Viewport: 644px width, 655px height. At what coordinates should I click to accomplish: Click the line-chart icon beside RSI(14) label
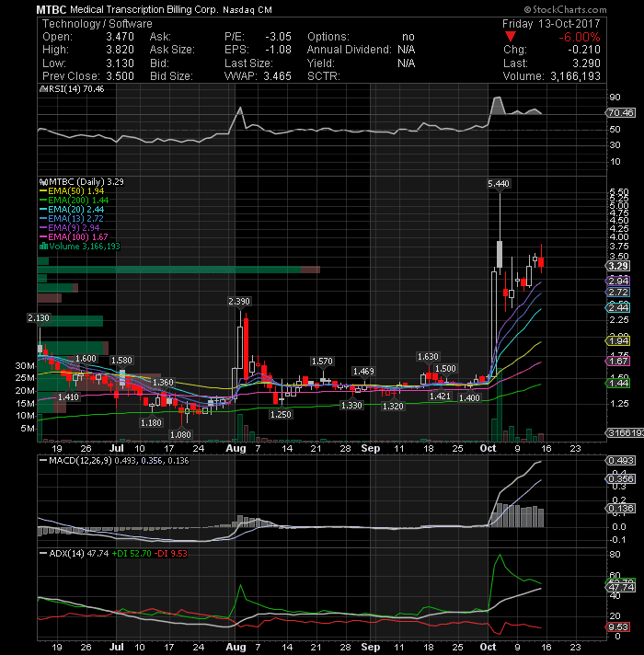click(x=42, y=89)
